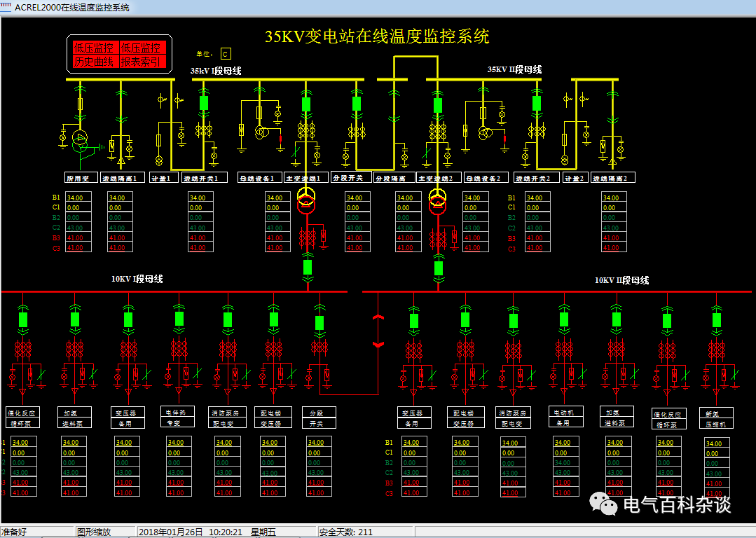Select the 电伴热专变 feeder breaker
This screenshot has width=756, height=538.
(x=179, y=319)
